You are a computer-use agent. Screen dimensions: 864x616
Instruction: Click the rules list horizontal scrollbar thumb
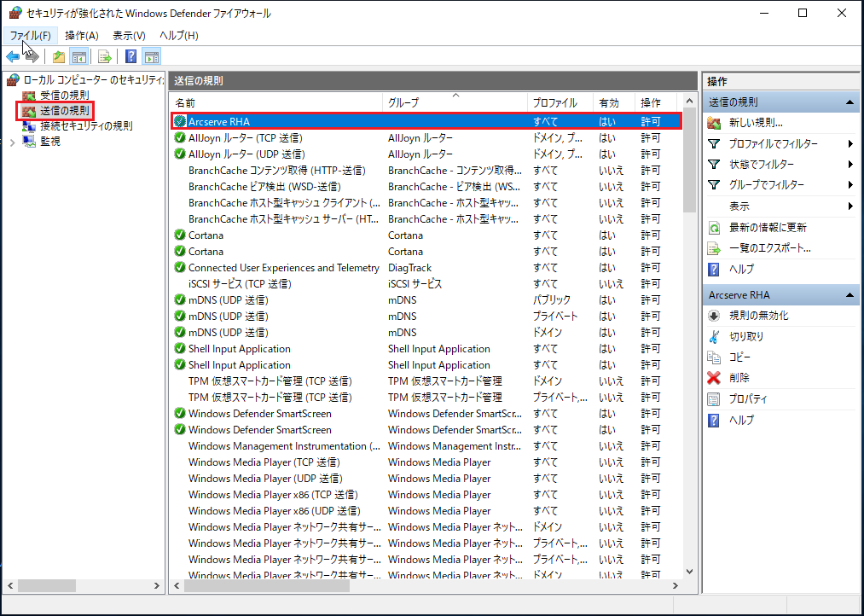[267, 585]
